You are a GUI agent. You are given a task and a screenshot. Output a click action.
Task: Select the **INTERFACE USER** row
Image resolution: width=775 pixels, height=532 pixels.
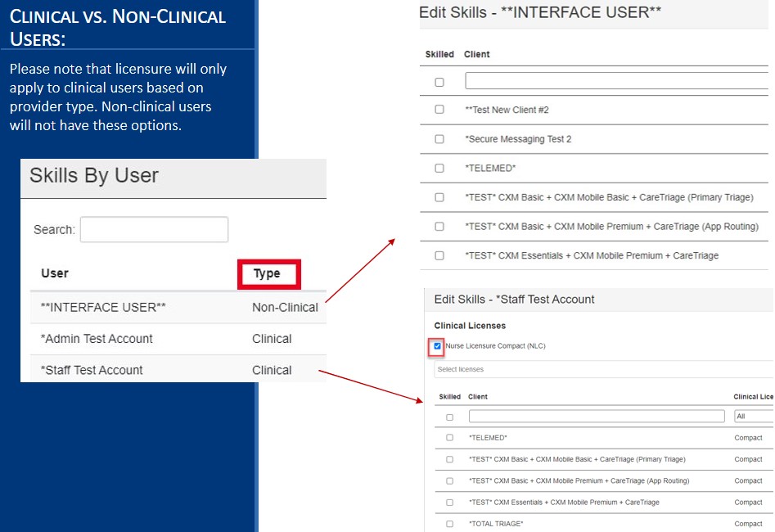[104, 307]
